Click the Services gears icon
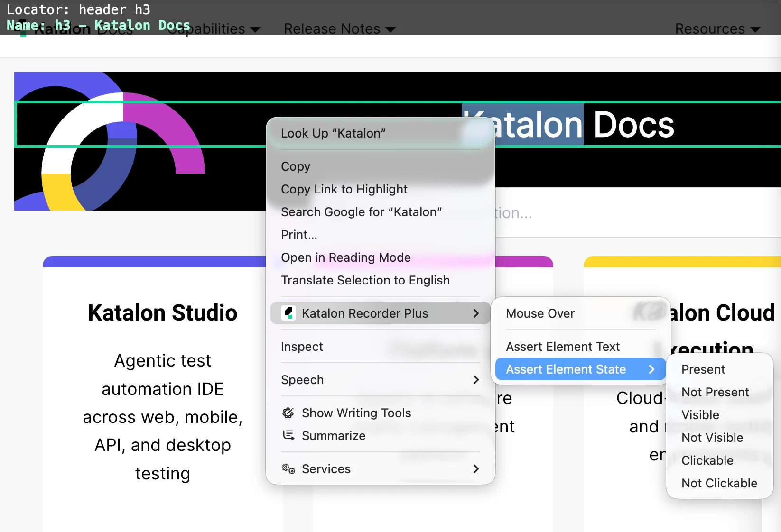This screenshot has width=781, height=532. coord(288,469)
